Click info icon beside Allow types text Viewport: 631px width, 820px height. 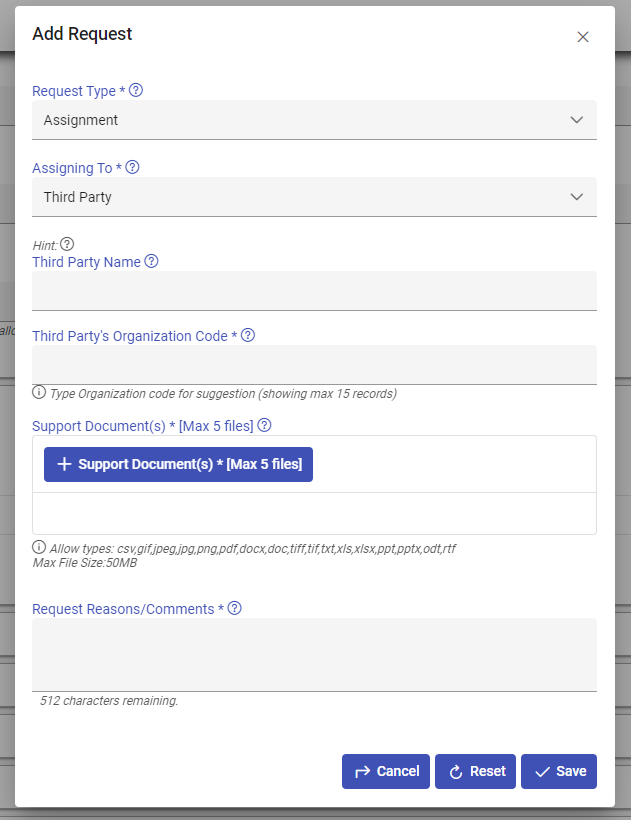[x=39, y=548]
